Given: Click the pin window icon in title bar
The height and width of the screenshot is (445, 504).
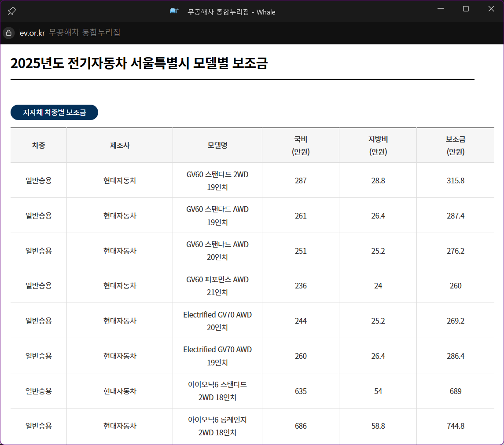Looking at the screenshot, I should point(11,11).
